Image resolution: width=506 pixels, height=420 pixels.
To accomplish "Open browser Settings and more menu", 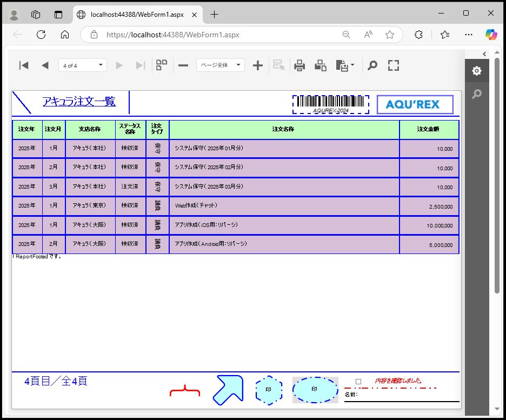I will coord(469,35).
